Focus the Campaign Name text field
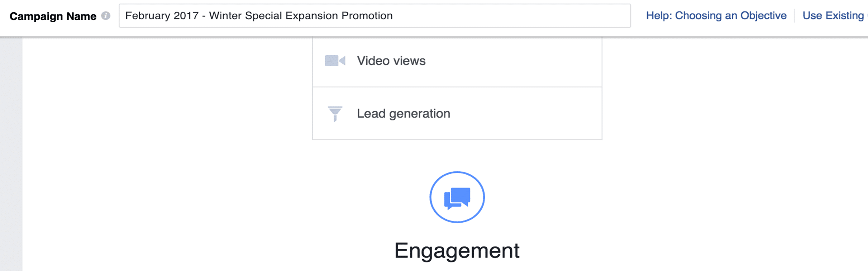This screenshot has width=868, height=271. (375, 16)
